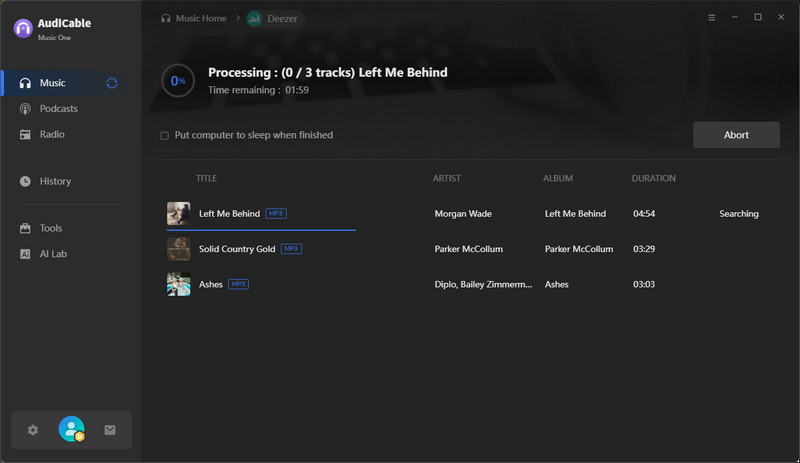Screen dimensions: 800x463
Task: Click the ALBUM column header
Action: (x=558, y=178)
